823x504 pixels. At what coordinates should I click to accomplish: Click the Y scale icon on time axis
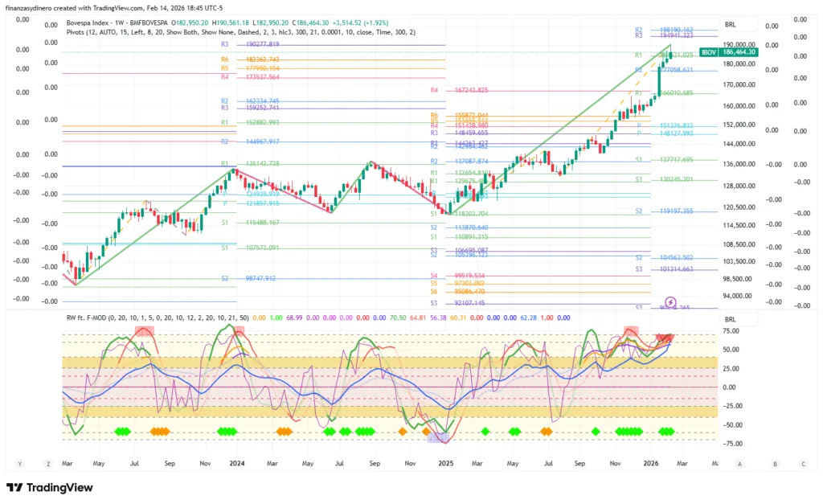coord(19,464)
